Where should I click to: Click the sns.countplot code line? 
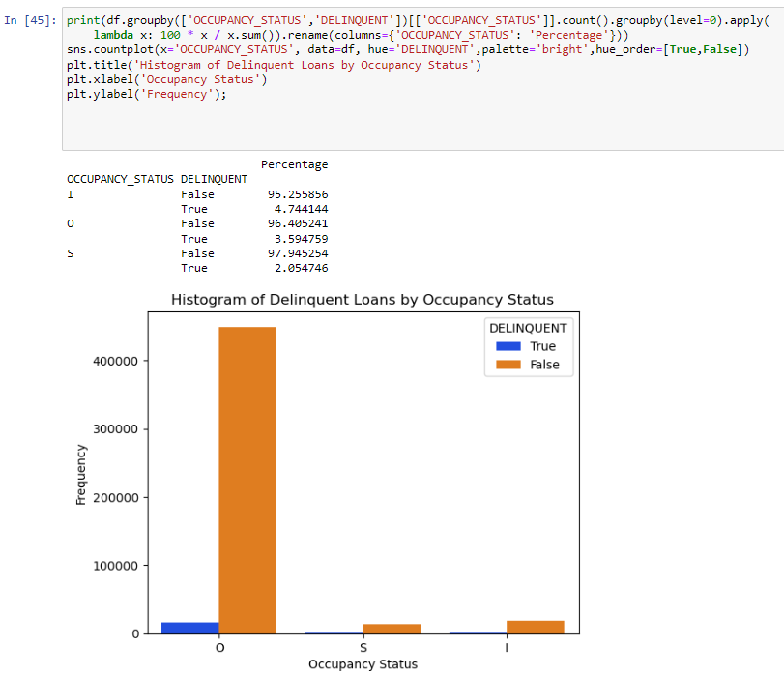[408, 49]
